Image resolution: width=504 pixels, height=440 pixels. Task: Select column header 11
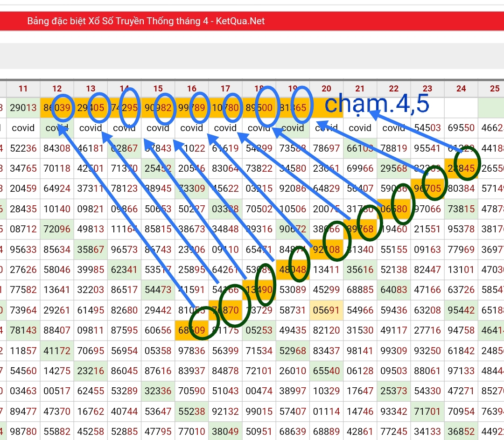tap(23, 88)
